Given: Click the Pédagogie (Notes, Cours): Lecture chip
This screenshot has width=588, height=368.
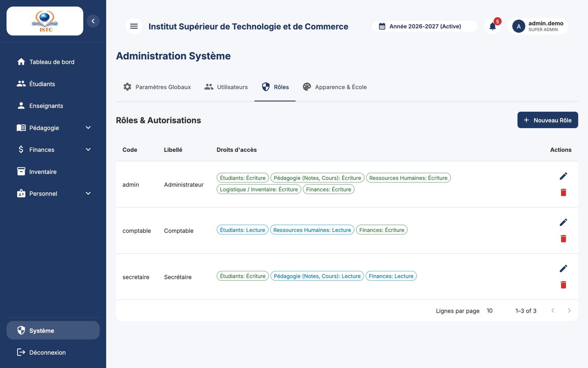Looking at the screenshot, I should [x=317, y=276].
